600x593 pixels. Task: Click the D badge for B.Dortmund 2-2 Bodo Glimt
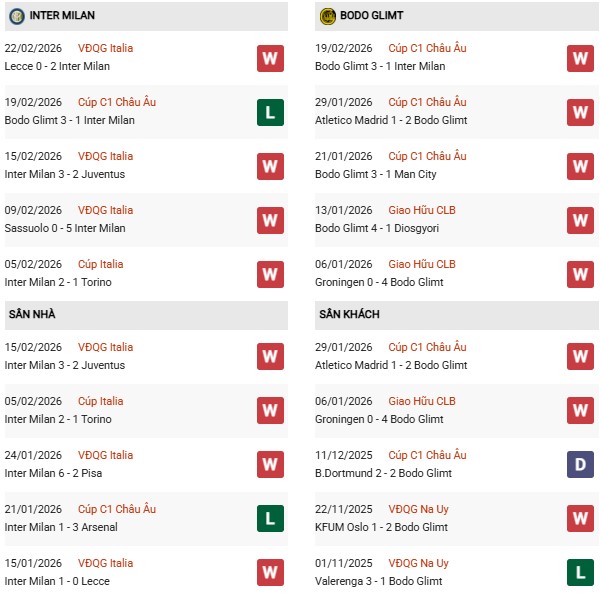point(580,464)
